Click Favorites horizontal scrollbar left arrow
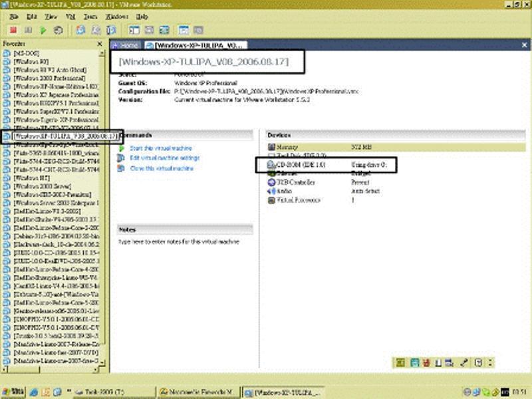This screenshot has height=399, width=532. [5, 370]
